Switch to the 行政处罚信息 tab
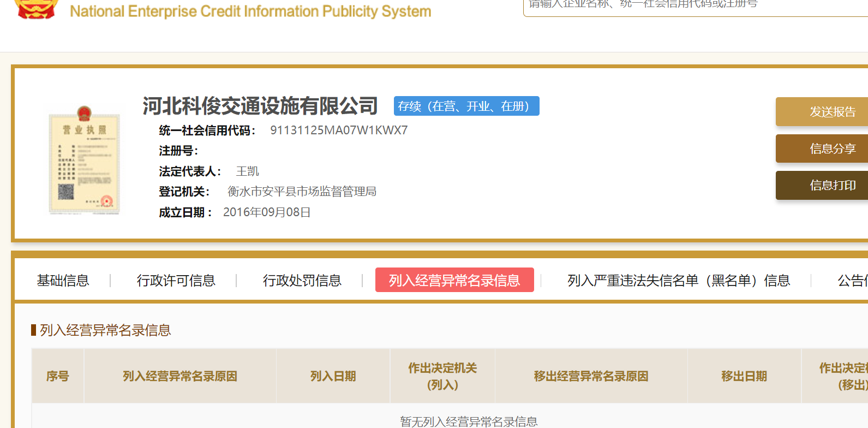Viewport: 868px width, 428px height. click(x=302, y=281)
